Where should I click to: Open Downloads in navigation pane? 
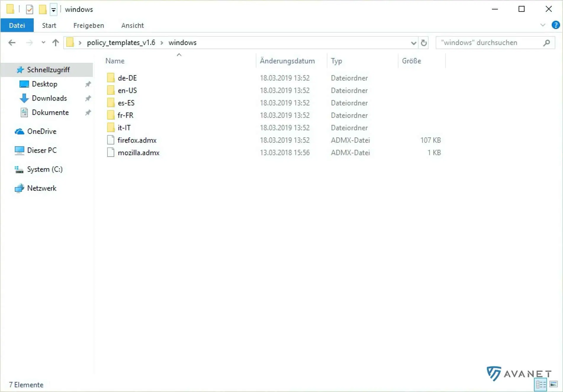pyautogui.click(x=49, y=98)
